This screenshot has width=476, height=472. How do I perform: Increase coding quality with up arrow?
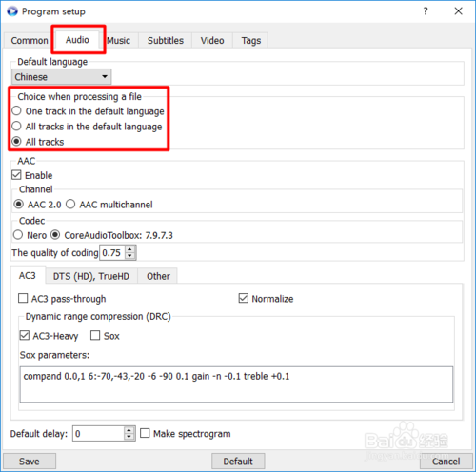click(x=129, y=249)
